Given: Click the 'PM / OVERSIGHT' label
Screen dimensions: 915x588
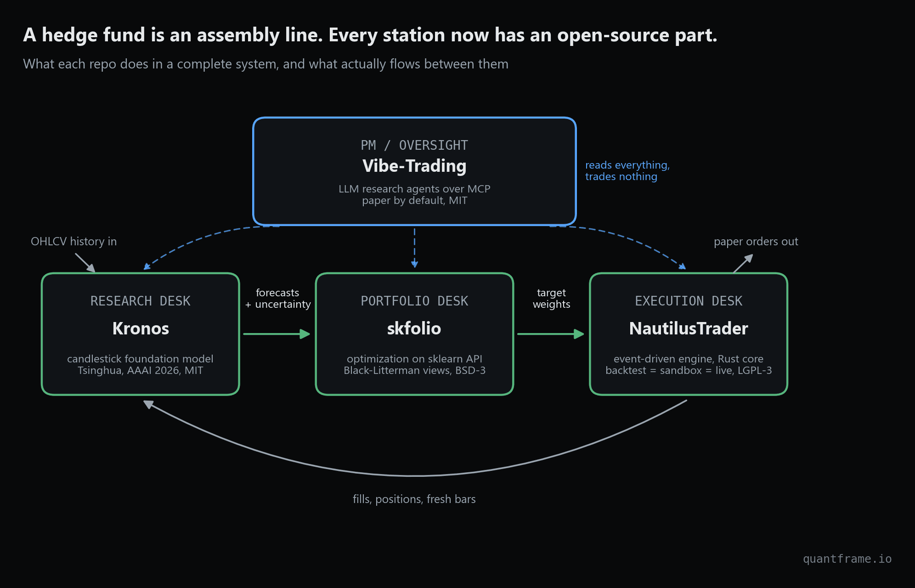Looking at the screenshot, I should [414, 145].
